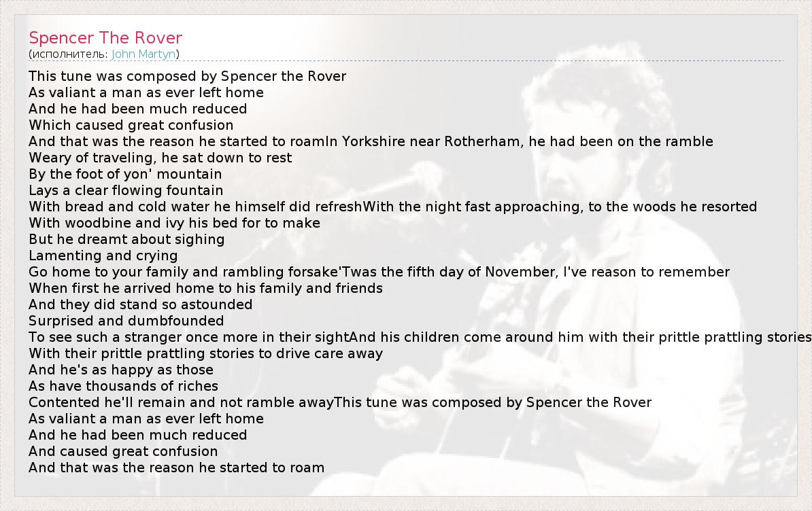Select "And he's as happy as those"
The image size is (812, 511).
coord(121,370)
